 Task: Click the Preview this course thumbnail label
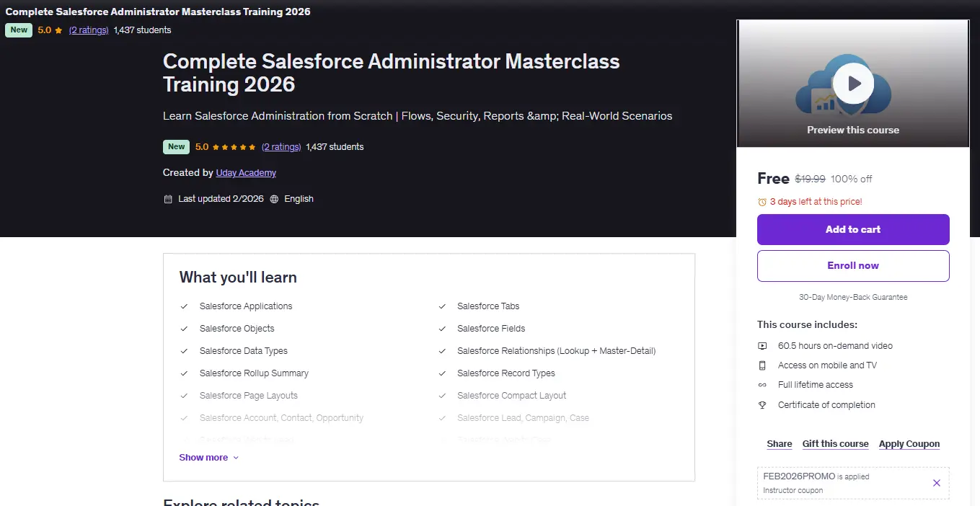tap(853, 130)
